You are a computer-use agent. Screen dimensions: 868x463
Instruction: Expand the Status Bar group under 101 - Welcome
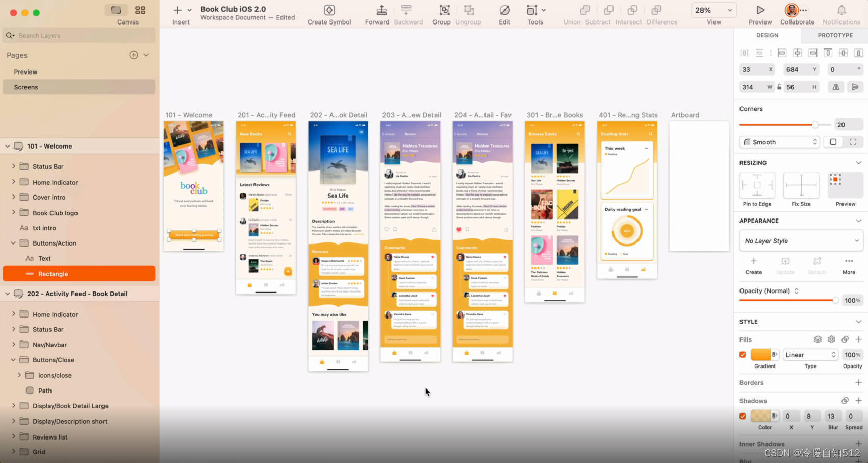coord(14,166)
